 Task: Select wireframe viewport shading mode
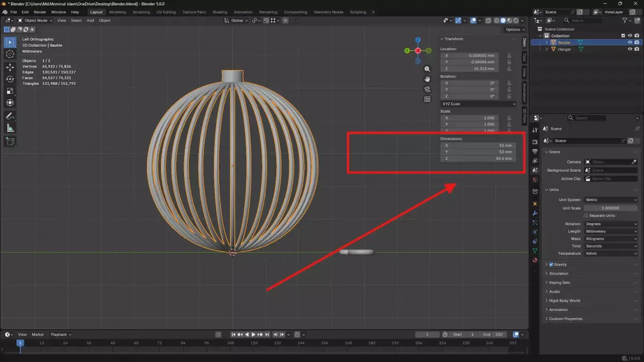[496, 20]
